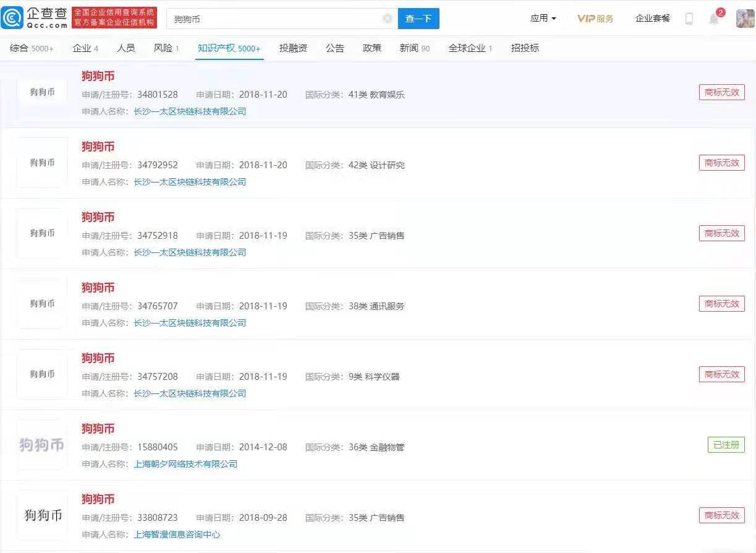Open applicant 长沙一太区块链科技有限公司 for 9类 科学仪器

[190, 394]
